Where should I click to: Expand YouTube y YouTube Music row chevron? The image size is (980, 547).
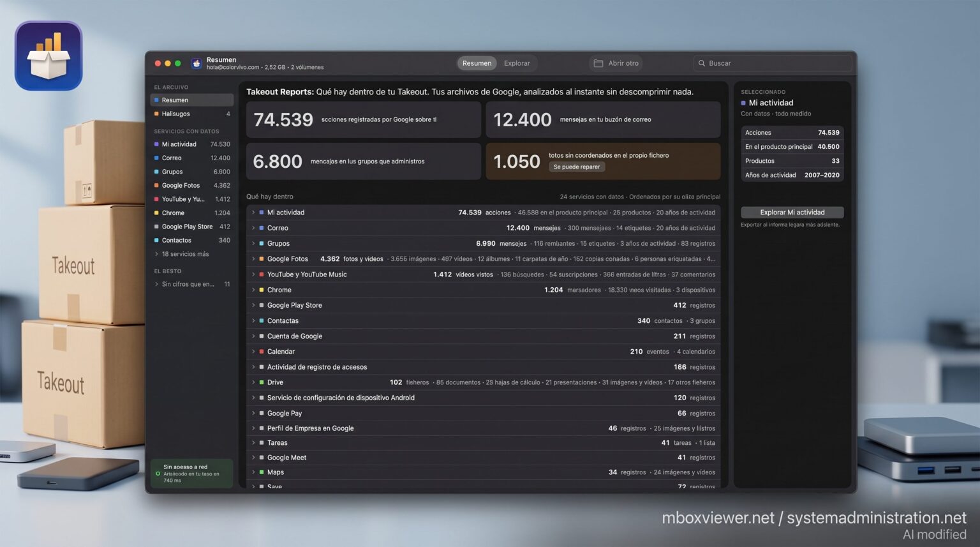click(253, 274)
